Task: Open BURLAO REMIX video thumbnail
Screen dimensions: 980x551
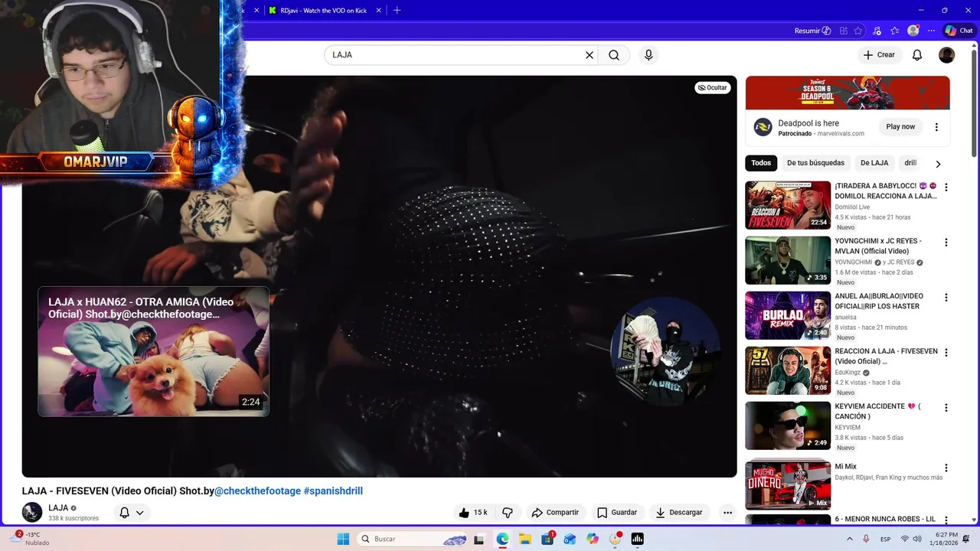Action: coord(788,315)
